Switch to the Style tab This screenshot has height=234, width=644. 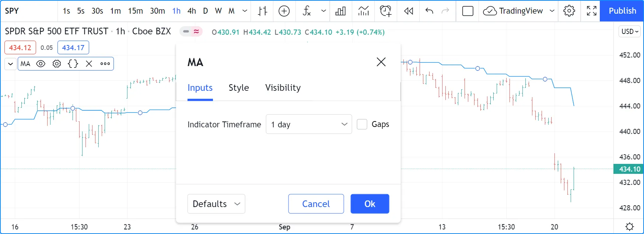coord(239,88)
